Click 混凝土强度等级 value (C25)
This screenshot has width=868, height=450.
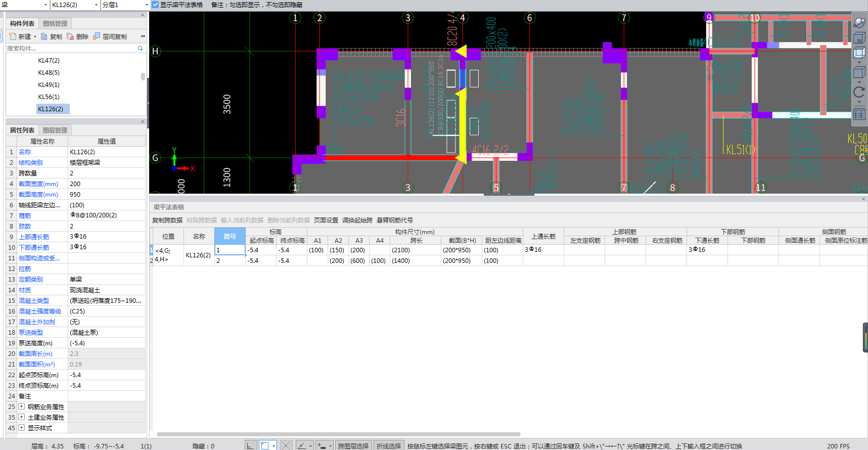click(107, 311)
